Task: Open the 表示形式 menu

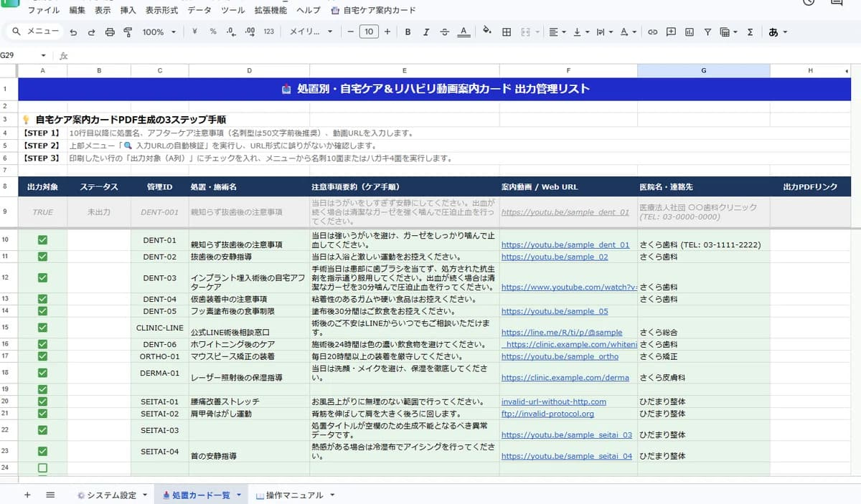Action: [161, 10]
